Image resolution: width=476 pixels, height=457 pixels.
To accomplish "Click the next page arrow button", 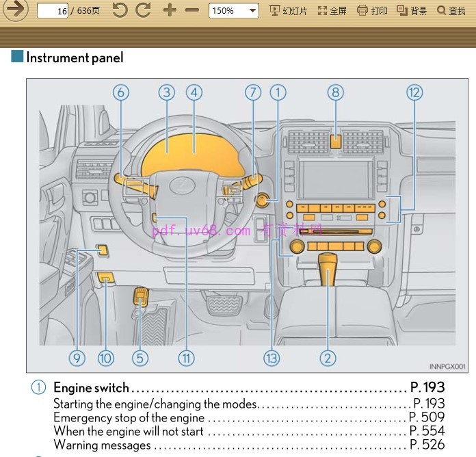I will [x=16, y=10].
